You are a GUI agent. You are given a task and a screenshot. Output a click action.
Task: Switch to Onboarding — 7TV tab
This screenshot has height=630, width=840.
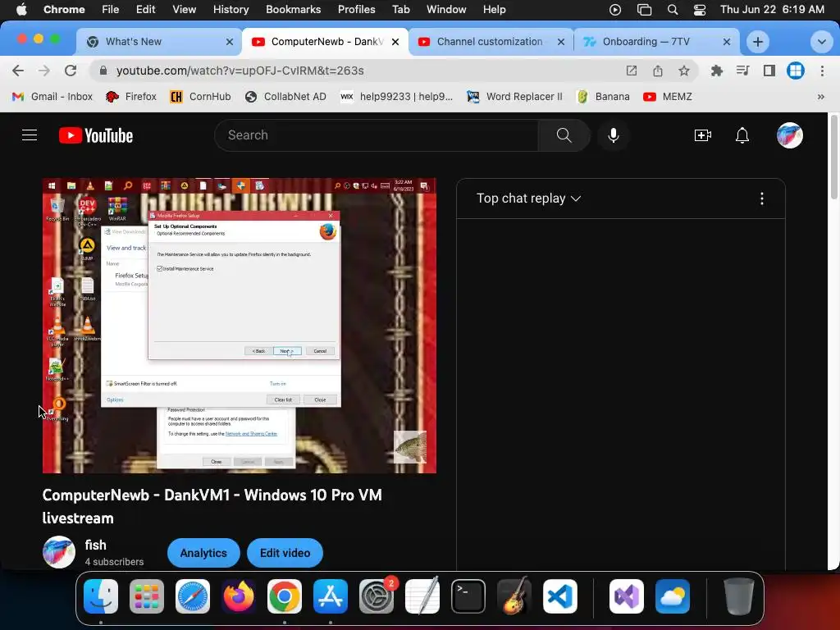(x=655, y=42)
